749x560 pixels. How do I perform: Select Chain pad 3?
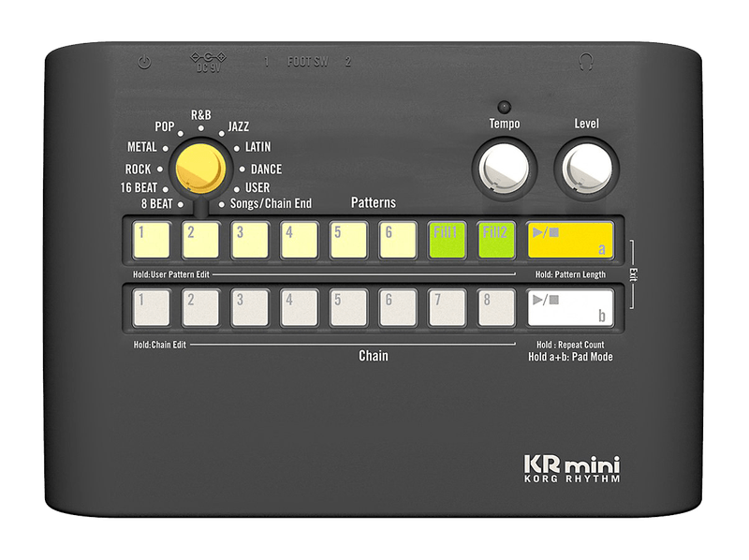(250, 308)
